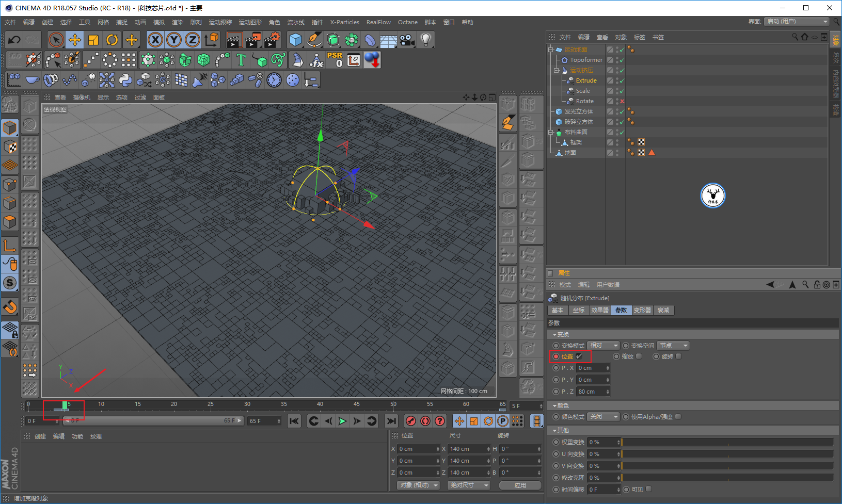This screenshot has height=504, width=842.
Task: Add a light bulb object
Action: tap(426, 40)
